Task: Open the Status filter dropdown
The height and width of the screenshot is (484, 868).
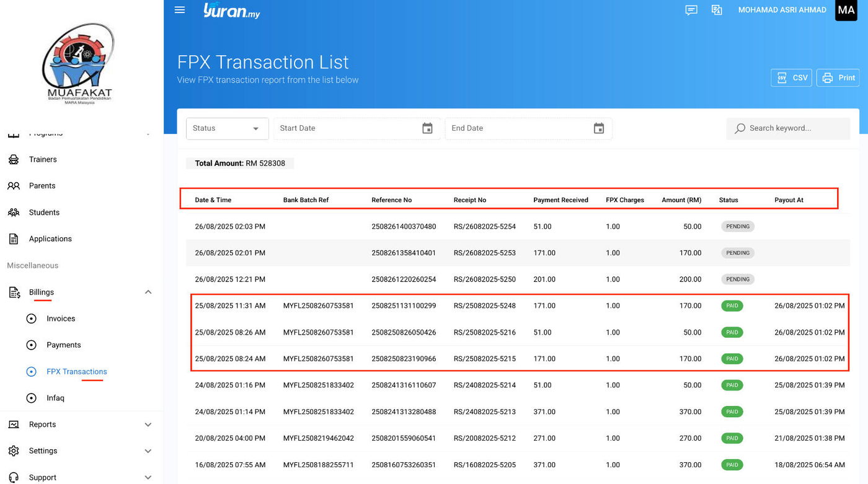Action: pyautogui.click(x=227, y=128)
